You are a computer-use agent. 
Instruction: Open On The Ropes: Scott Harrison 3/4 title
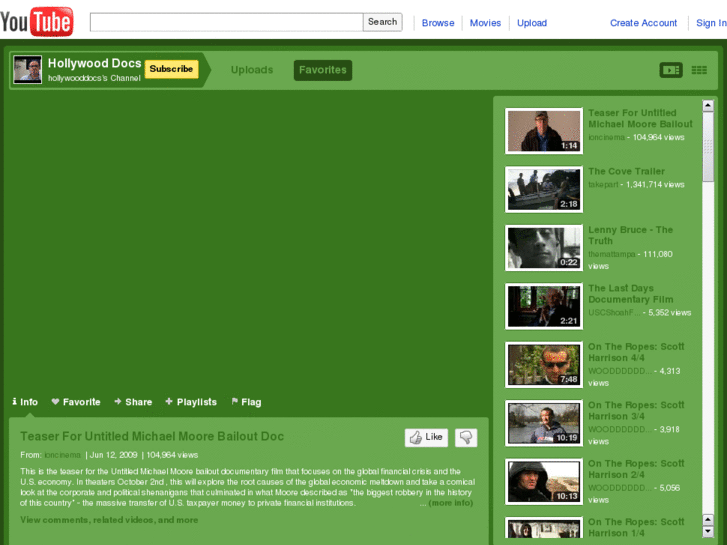coord(636,410)
